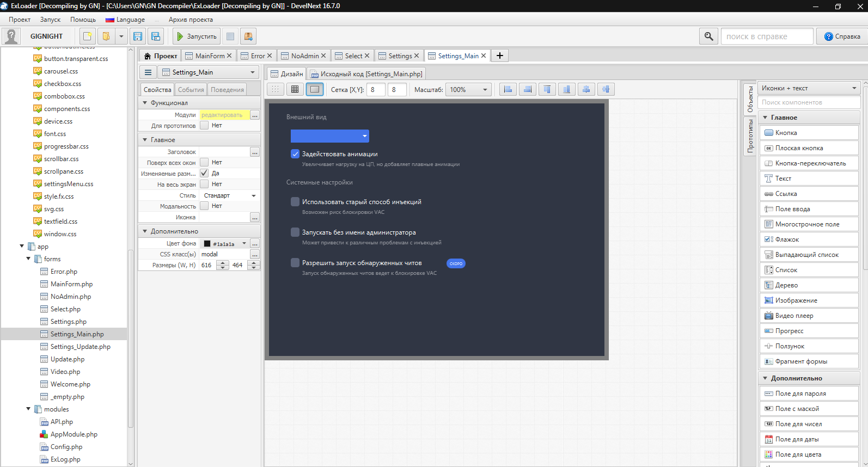Click the dotted grid mode icon

[275, 89]
